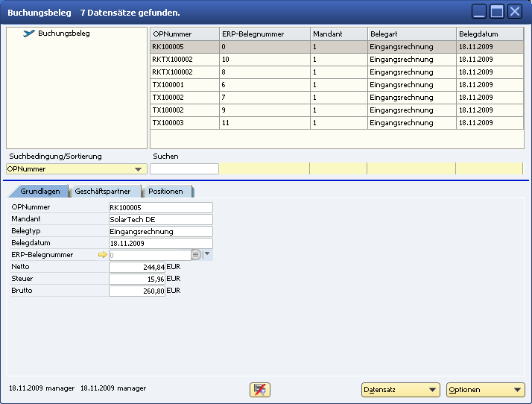532x404 pixels.
Task: Open the Positionen tab
Action: [x=165, y=192]
